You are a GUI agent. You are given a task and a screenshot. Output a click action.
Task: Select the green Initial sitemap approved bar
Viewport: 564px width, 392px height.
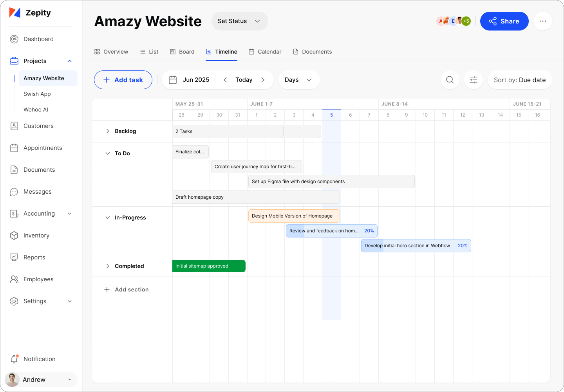click(209, 266)
